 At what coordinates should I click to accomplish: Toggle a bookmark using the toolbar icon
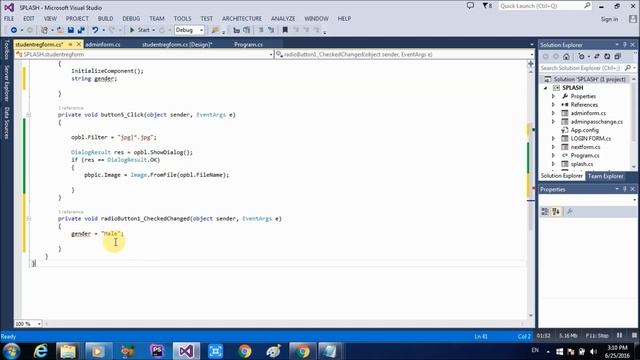285,30
